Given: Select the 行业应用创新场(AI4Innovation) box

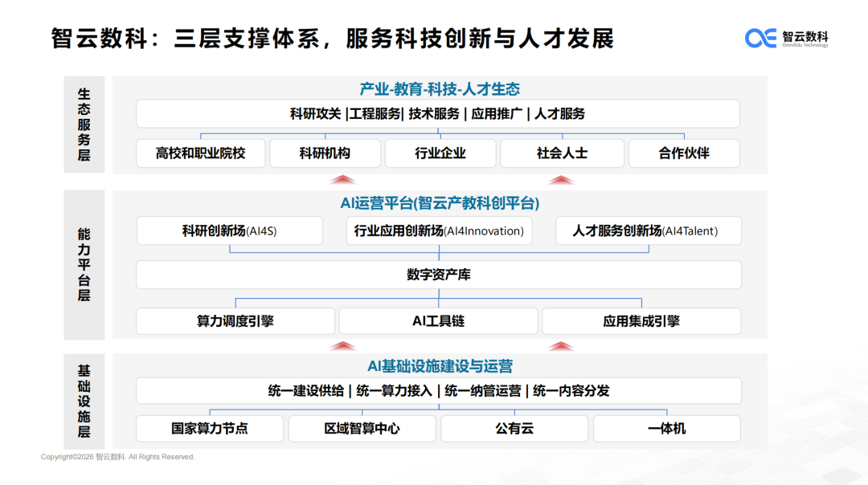Looking at the screenshot, I should [439, 230].
